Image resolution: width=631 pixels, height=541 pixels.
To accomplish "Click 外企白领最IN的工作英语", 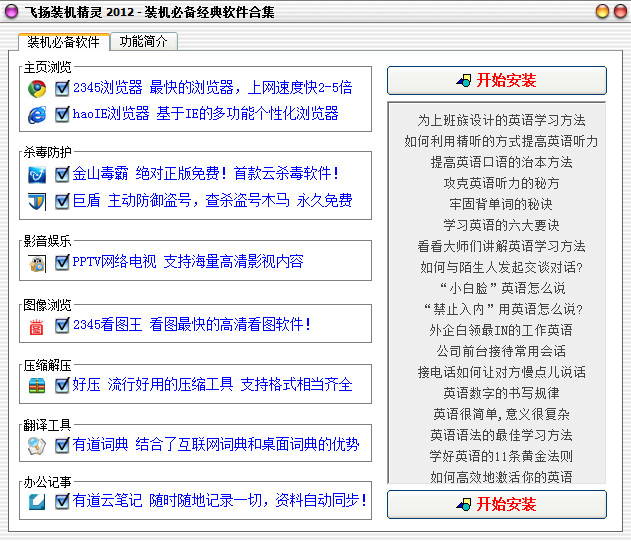I will coord(501,330).
